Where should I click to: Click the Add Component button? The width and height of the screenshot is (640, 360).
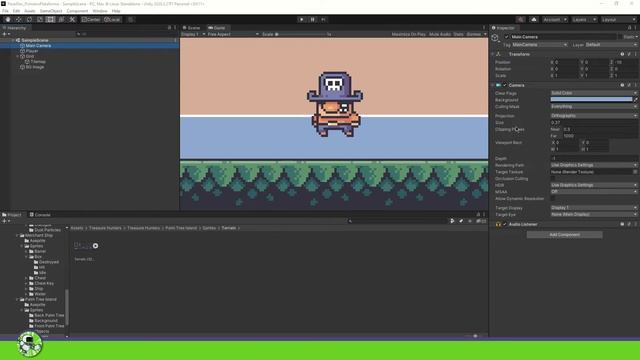point(564,235)
